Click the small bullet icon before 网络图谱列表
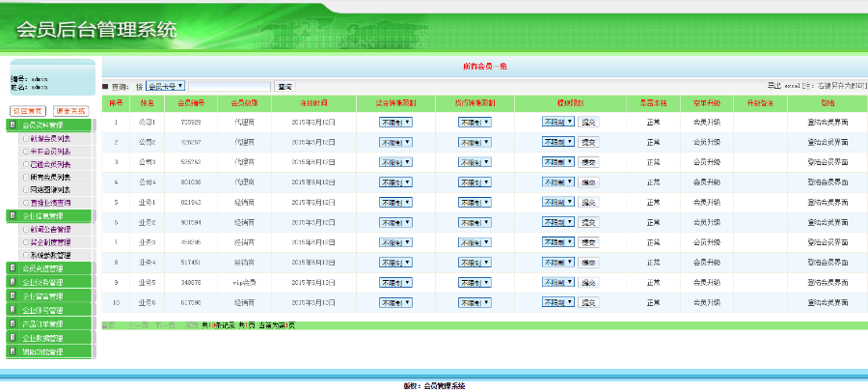Screen dimensions: 868x391 [26, 190]
